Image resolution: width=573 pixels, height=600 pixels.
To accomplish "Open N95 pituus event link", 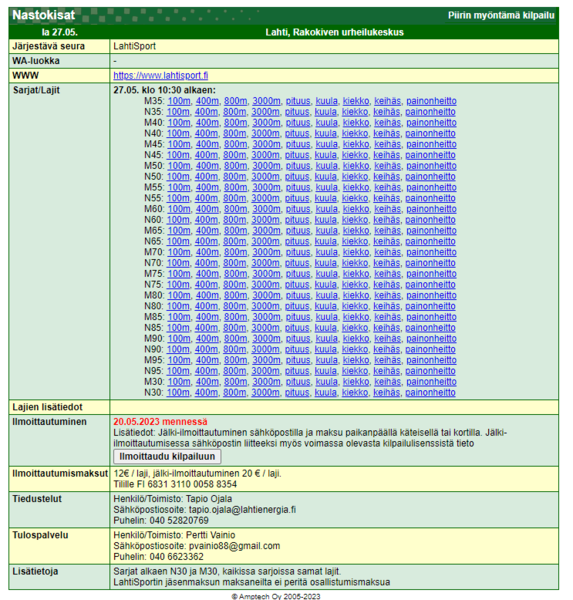I will pyautogui.click(x=297, y=371).
